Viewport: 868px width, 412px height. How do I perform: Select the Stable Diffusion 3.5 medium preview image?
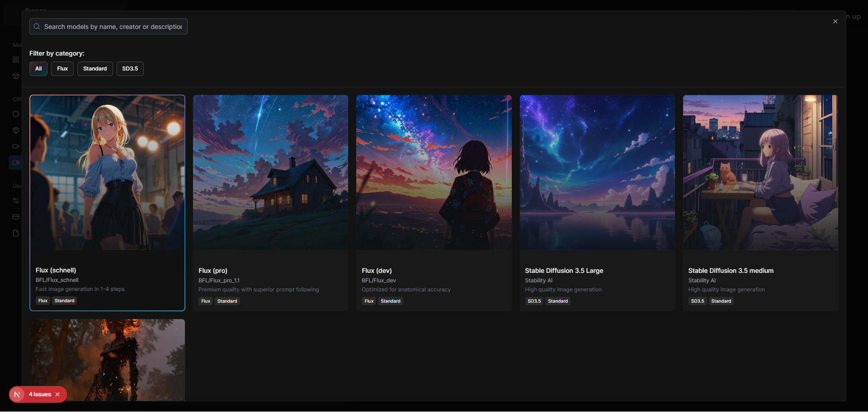click(x=760, y=173)
